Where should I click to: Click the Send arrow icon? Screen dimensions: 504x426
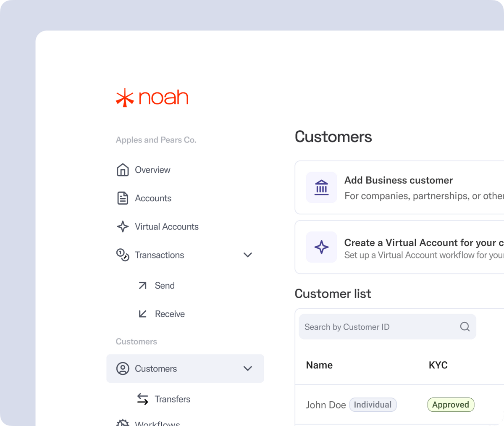[143, 286]
